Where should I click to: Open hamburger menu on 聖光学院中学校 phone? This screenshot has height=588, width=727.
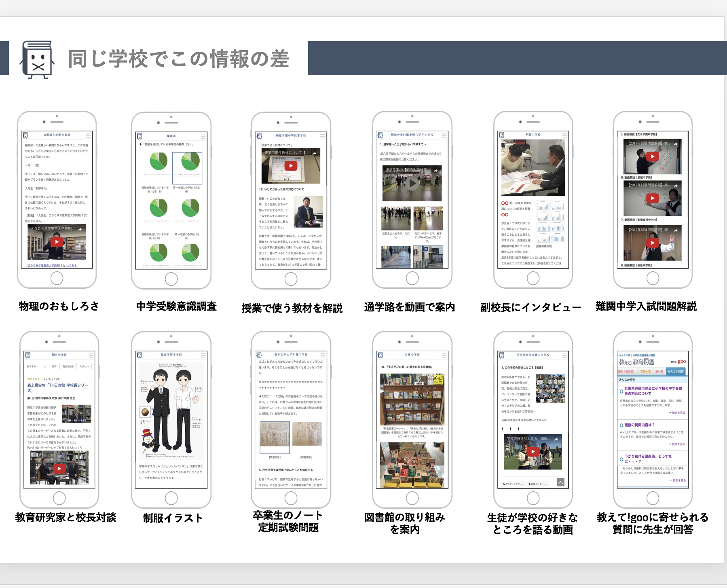pyautogui.click(x=203, y=355)
